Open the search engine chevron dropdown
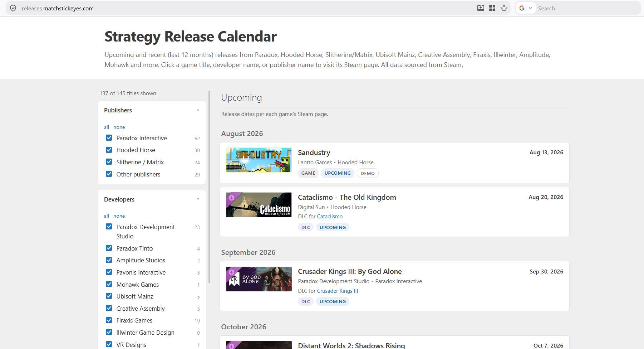 coord(530,8)
